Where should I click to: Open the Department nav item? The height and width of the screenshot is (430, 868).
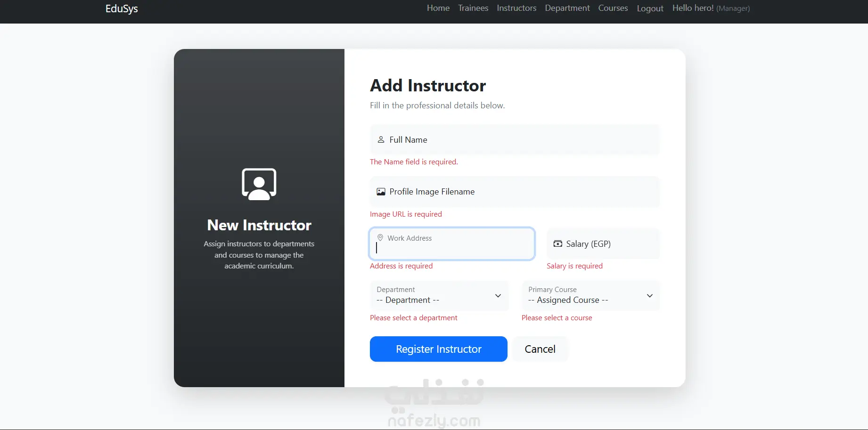point(567,8)
